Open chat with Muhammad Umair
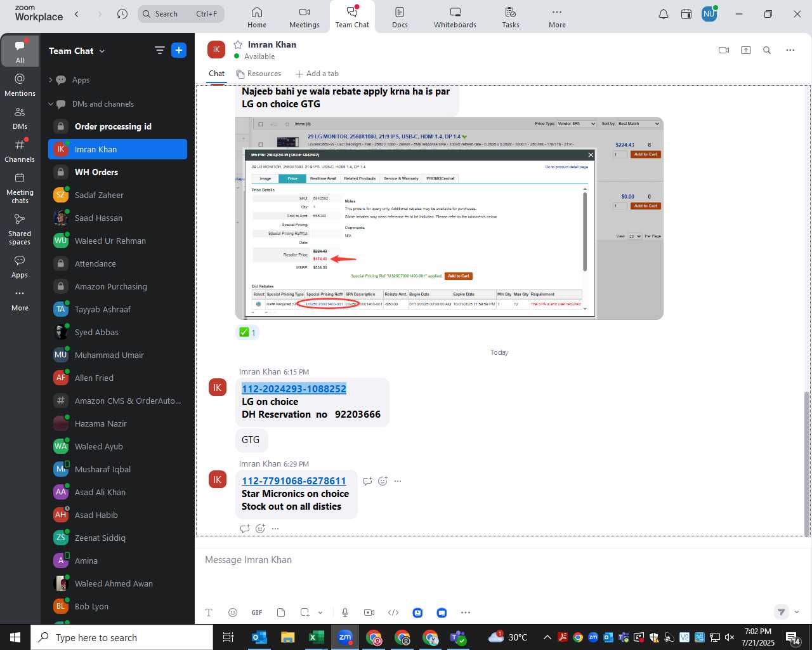Image resolution: width=812 pixels, height=650 pixels. [117, 355]
